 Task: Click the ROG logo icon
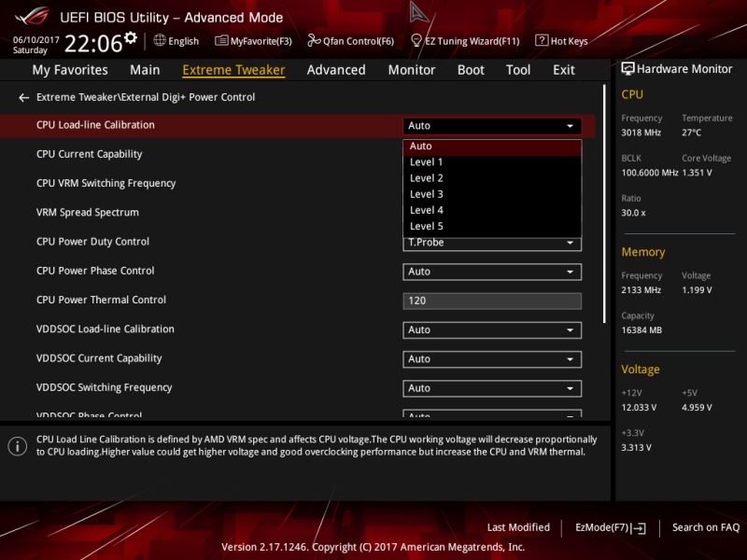32,16
